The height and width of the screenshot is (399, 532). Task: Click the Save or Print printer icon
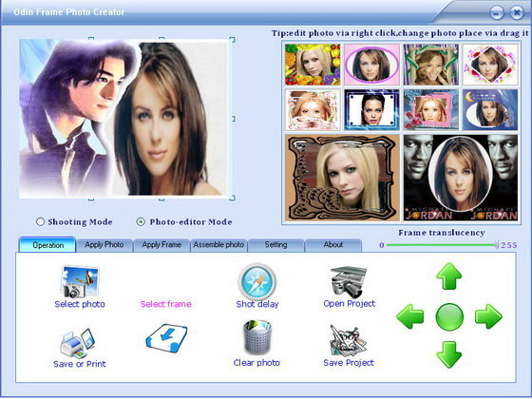pyautogui.click(x=78, y=343)
